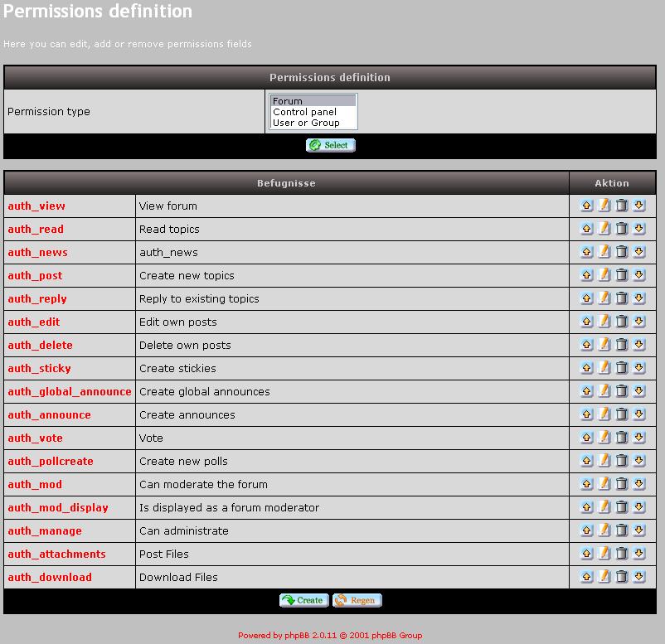Screen dimensions: 665x644
Task: Edit the auth_sticky permission
Action: pos(604,368)
